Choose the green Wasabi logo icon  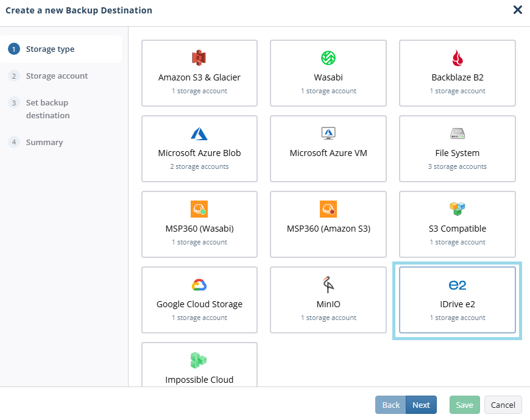point(328,58)
